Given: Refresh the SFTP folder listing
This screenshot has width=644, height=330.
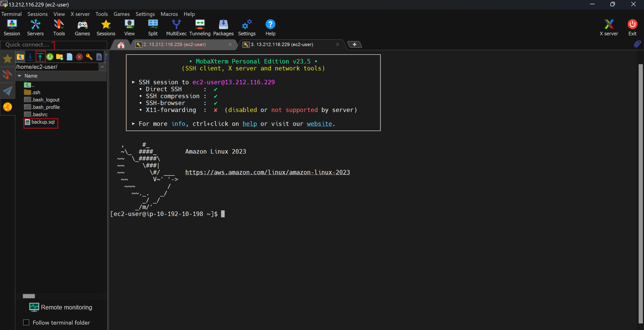Looking at the screenshot, I should click(x=50, y=57).
